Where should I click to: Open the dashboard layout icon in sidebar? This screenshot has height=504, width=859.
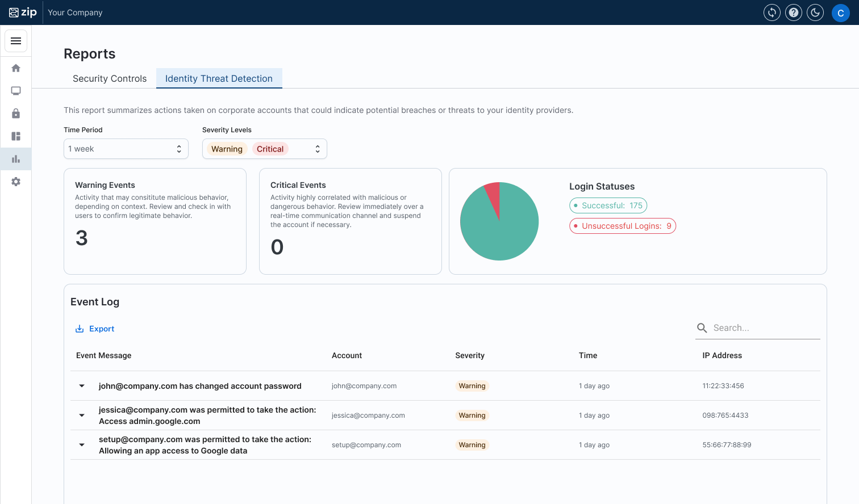tap(16, 136)
